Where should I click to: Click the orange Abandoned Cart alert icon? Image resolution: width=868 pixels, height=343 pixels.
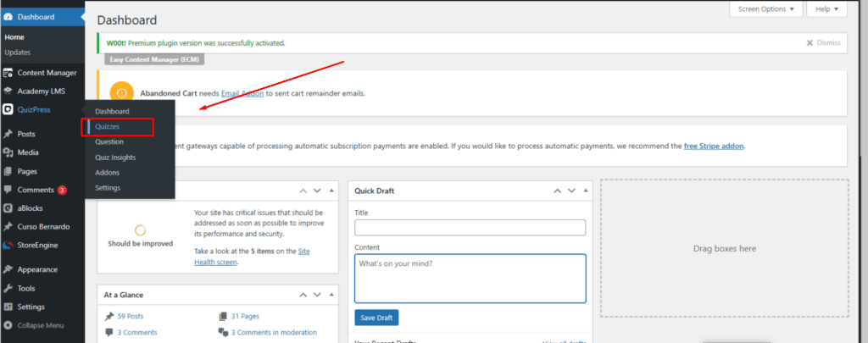pos(121,93)
